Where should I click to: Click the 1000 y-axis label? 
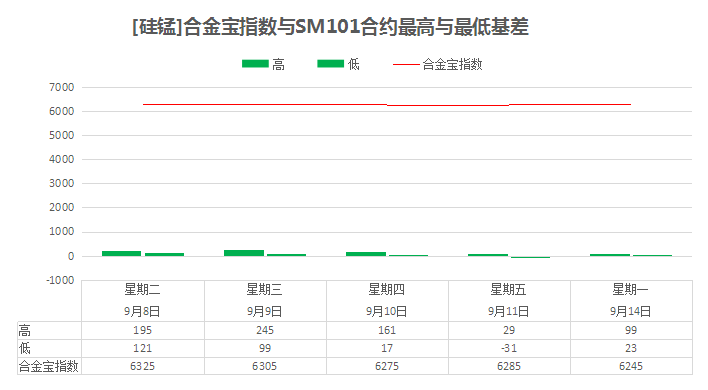pos(61,231)
